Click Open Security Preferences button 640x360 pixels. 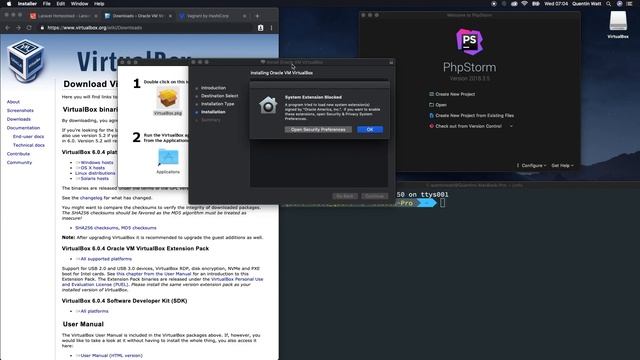(x=318, y=129)
